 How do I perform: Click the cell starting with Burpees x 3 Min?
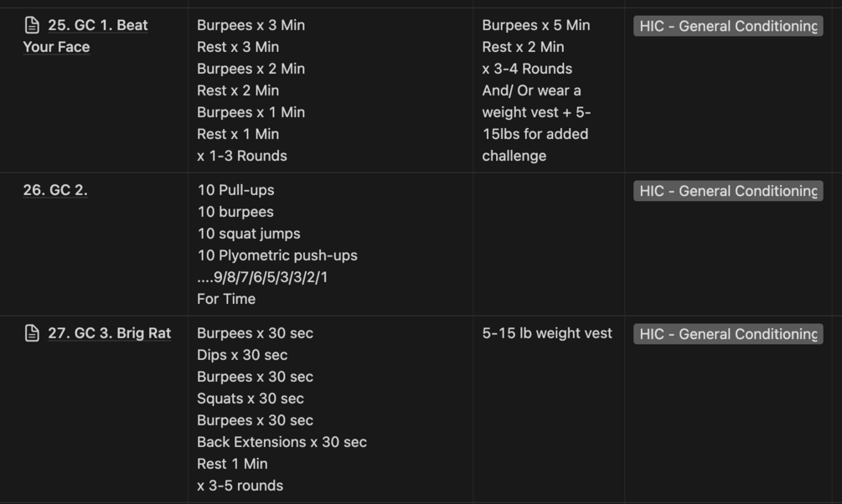[330, 90]
